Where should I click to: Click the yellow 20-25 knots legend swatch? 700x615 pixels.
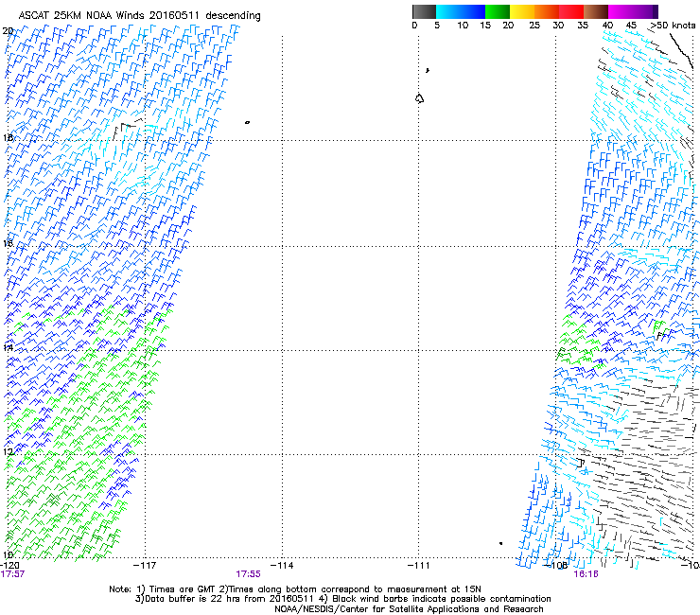point(522,11)
